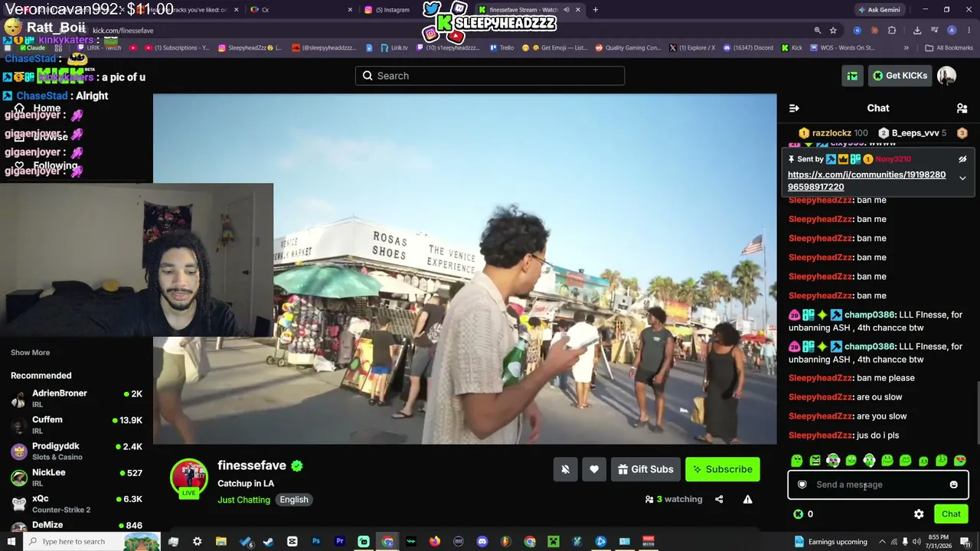Open Discord from the taskbar
This screenshot has height=551, width=980.
[x=482, y=542]
